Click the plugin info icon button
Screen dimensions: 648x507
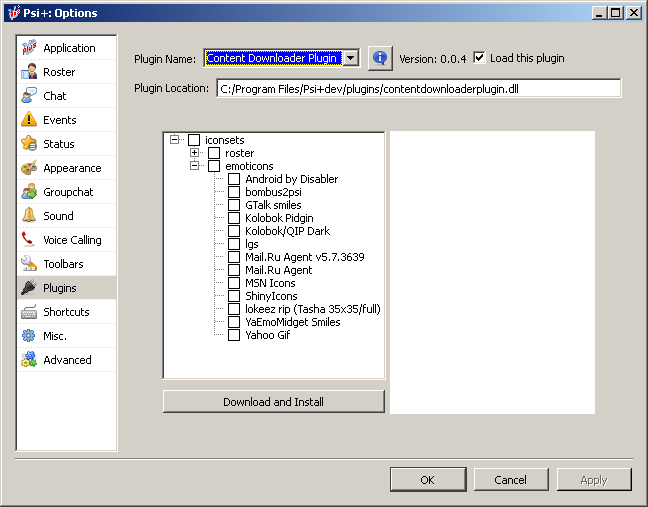click(x=380, y=58)
